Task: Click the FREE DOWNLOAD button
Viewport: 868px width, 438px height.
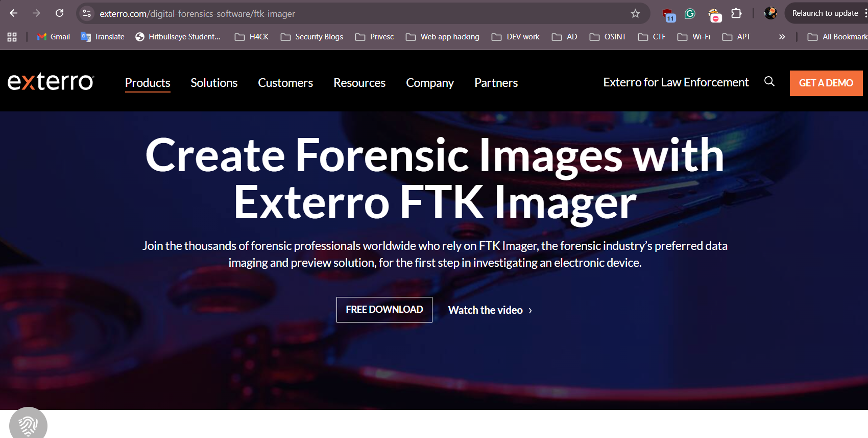Action: 384,310
